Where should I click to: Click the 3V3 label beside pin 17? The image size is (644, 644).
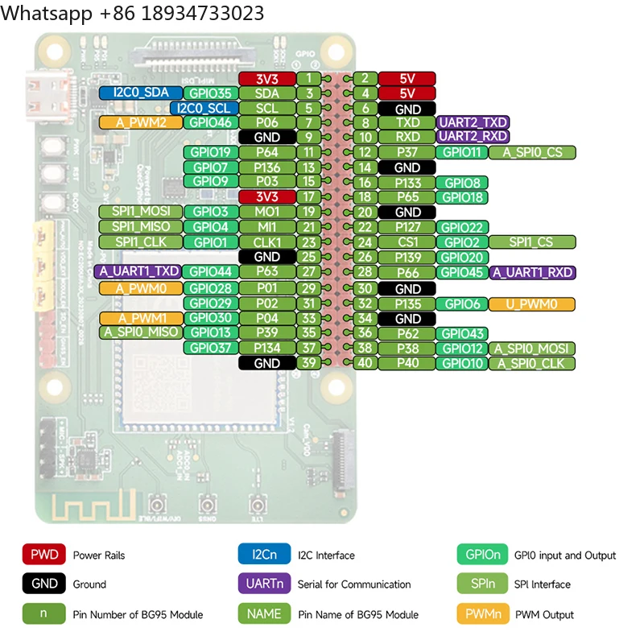(x=267, y=196)
